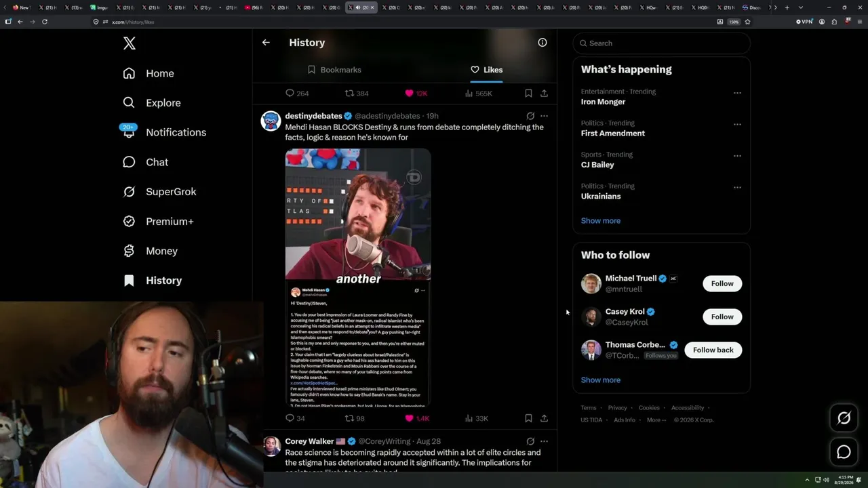This screenshot has width=868, height=488.
Task: View analytics for the 33K views post
Action: [x=476, y=418]
